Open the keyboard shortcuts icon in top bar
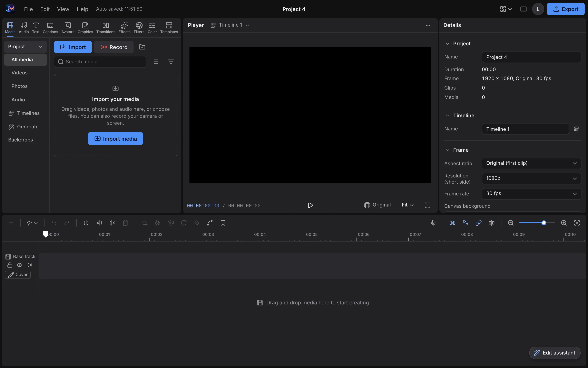Image resolution: width=588 pixels, height=368 pixels. [524, 9]
